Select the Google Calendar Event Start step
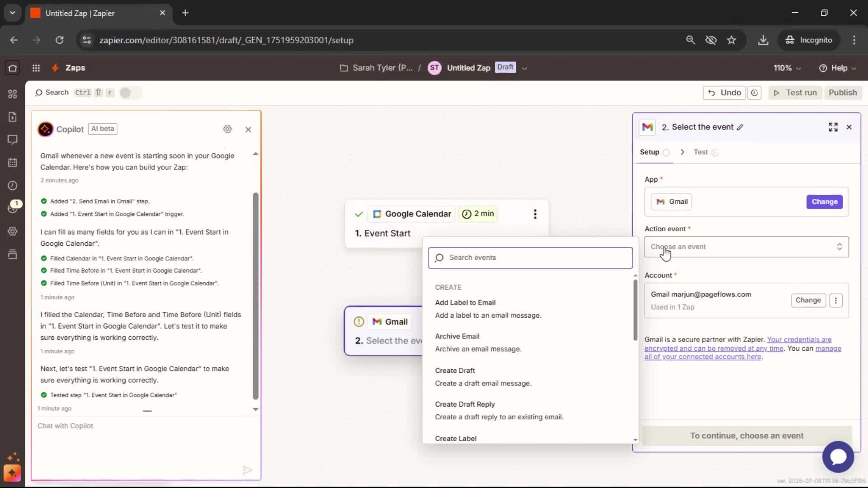Image resolution: width=868 pixels, height=488 pixels. [447, 224]
